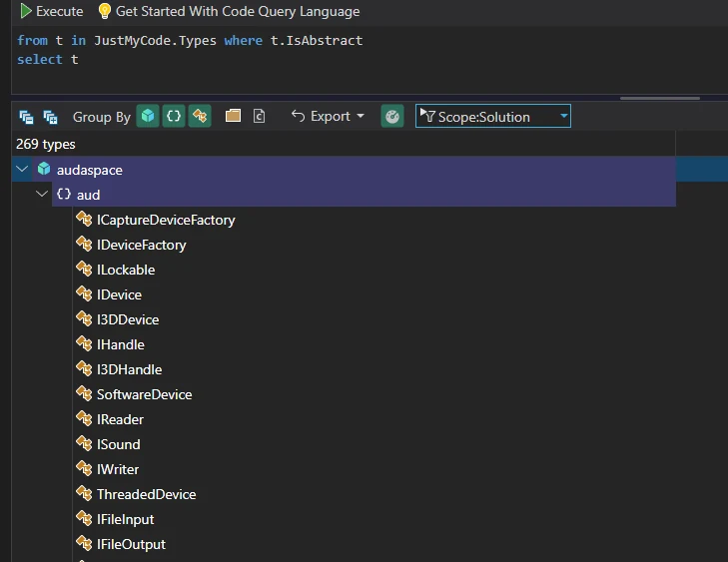This screenshot has height=562, width=728.
Task: Click the class icon beside IDeviceFactory
Action: (84, 244)
